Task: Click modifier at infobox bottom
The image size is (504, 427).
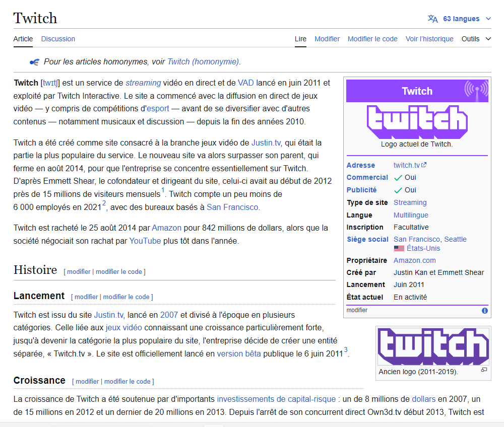Action: (x=357, y=310)
